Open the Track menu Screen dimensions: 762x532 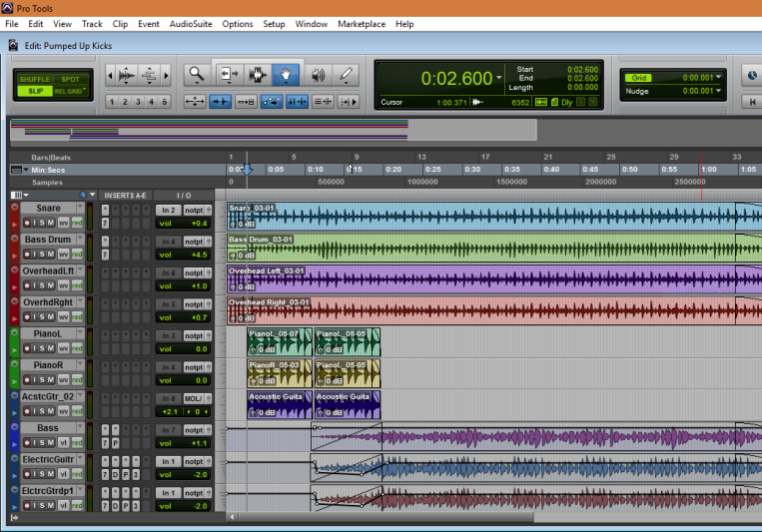click(x=92, y=24)
